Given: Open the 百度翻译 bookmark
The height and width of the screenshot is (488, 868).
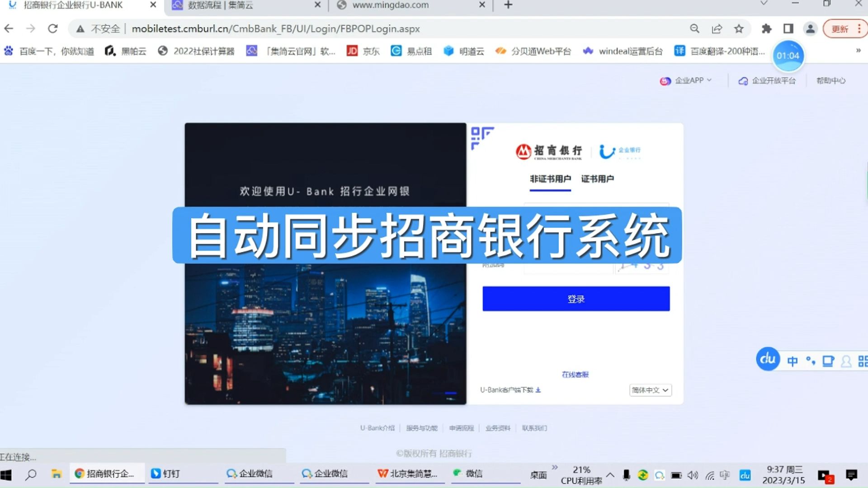Looking at the screenshot, I should click(720, 52).
